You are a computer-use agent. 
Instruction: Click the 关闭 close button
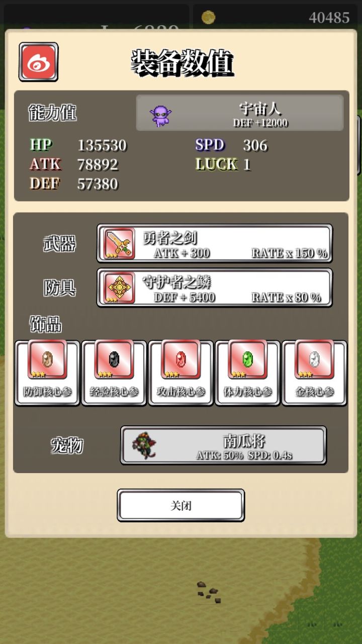[x=181, y=505]
